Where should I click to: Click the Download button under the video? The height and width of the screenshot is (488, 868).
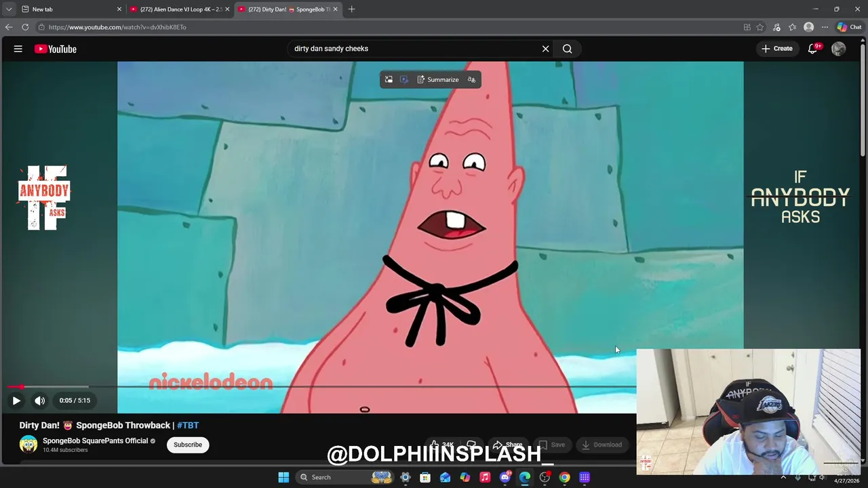pos(601,445)
